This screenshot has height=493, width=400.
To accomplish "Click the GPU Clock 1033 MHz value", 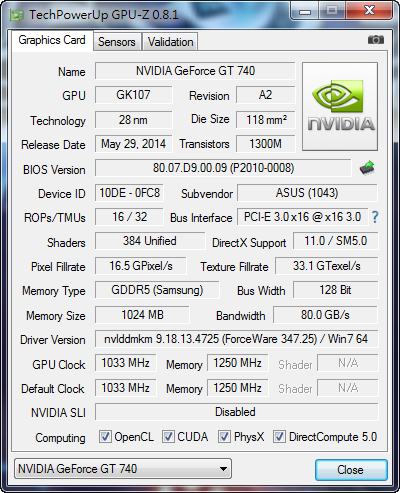I will click(126, 363).
